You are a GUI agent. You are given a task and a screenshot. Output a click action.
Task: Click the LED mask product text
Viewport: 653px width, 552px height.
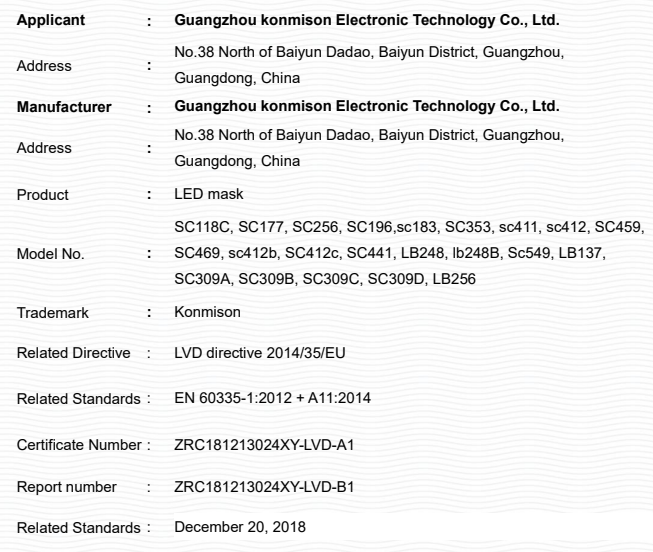[x=209, y=194]
